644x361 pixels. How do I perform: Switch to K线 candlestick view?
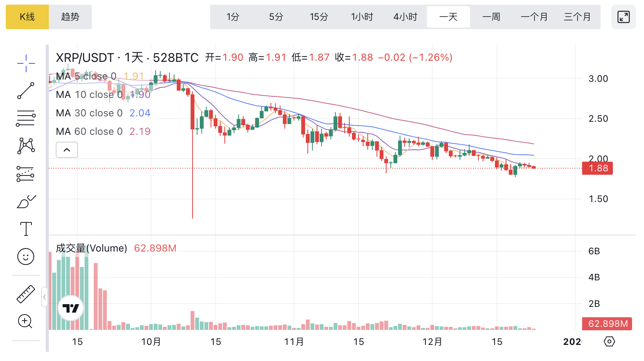coord(27,17)
